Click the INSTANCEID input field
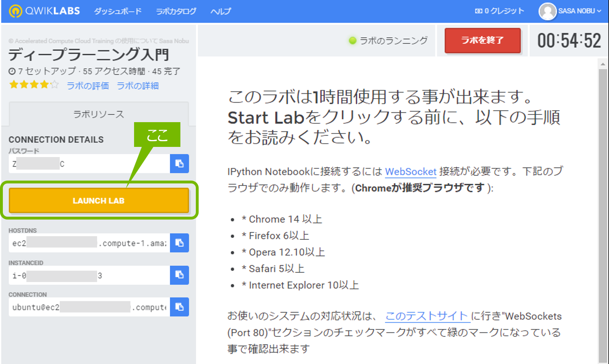Image resolution: width=609 pixels, height=364 pixels. pyautogui.click(x=89, y=275)
